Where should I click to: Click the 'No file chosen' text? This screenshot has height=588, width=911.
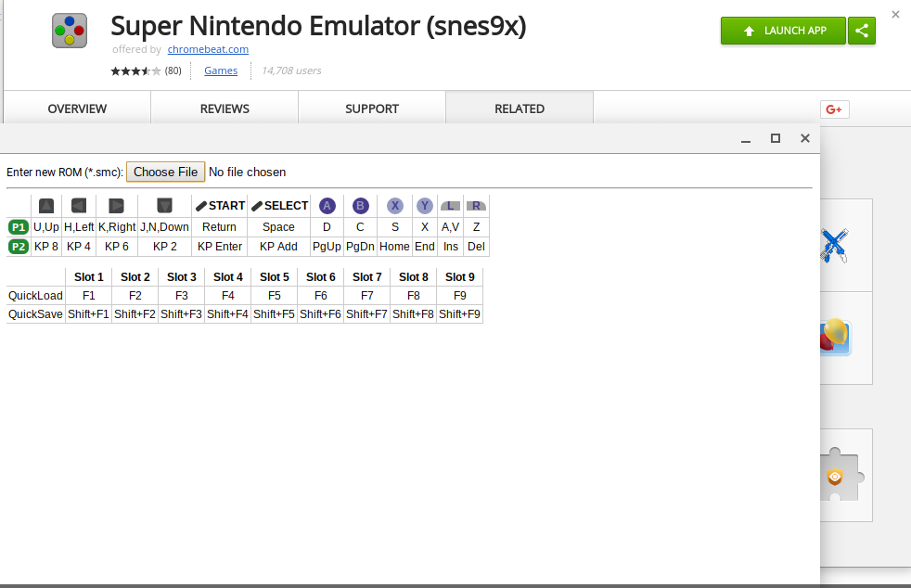pyautogui.click(x=248, y=172)
